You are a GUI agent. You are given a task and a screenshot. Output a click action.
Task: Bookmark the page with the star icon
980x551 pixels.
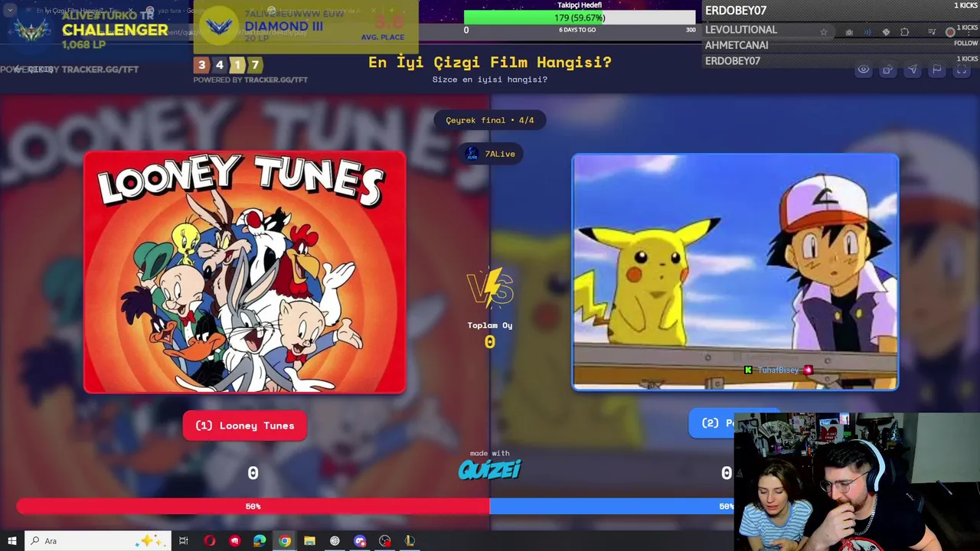(824, 32)
